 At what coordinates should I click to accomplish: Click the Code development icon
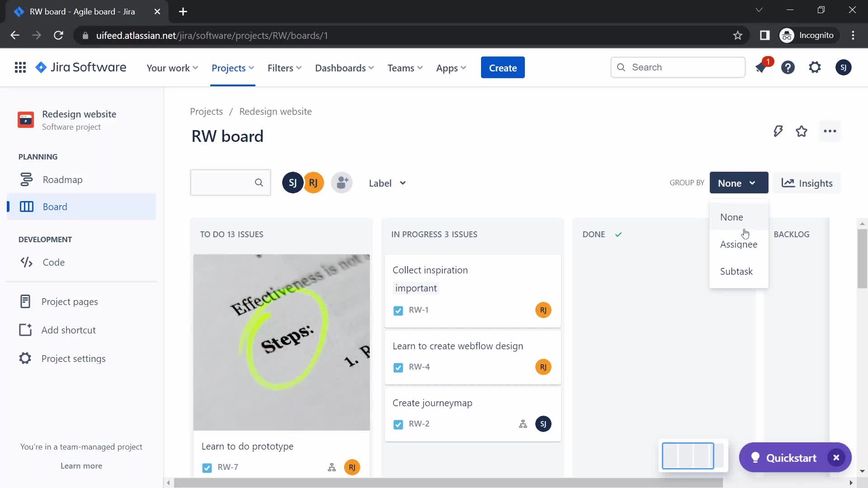tap(26, 262)
